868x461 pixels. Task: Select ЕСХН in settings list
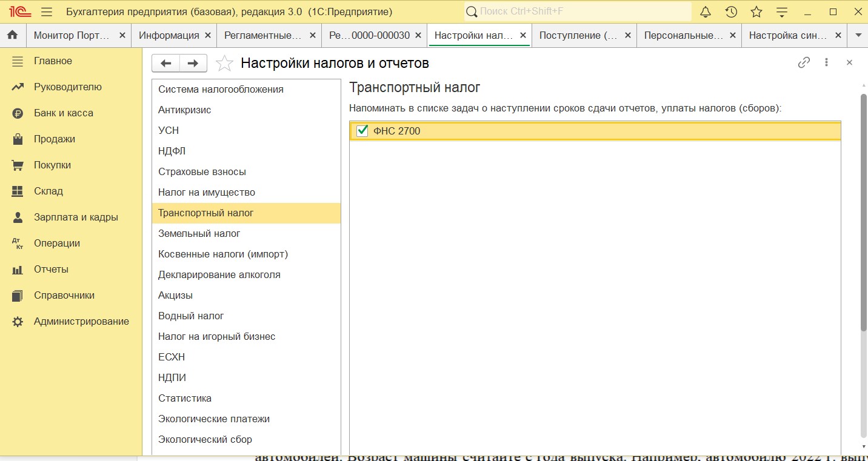[x=246, y=357]
